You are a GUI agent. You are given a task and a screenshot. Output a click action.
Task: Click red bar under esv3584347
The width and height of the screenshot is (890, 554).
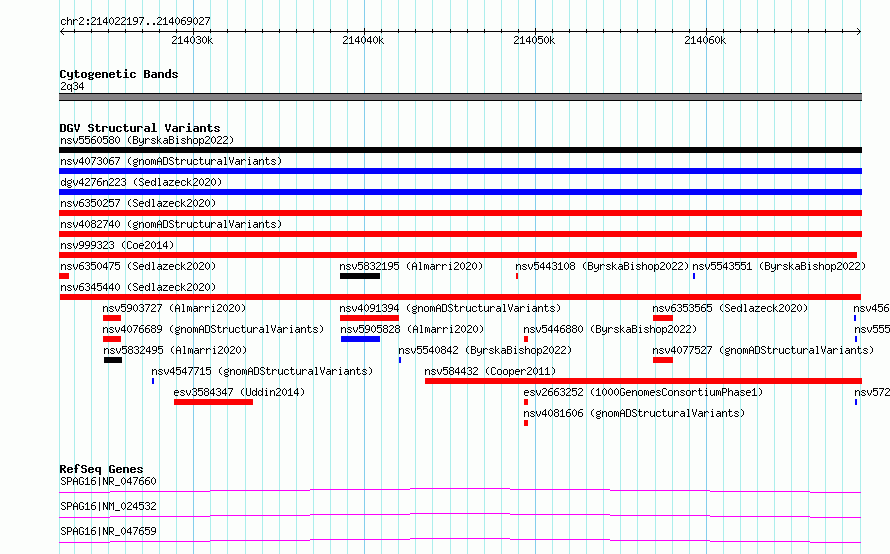[213, 402]
